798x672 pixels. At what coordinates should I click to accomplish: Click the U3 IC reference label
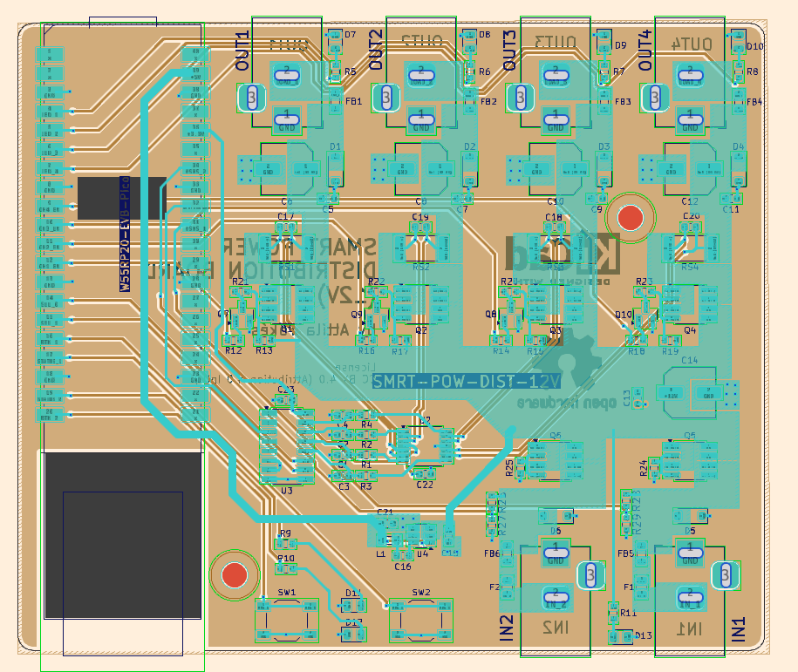pos(287,491)
